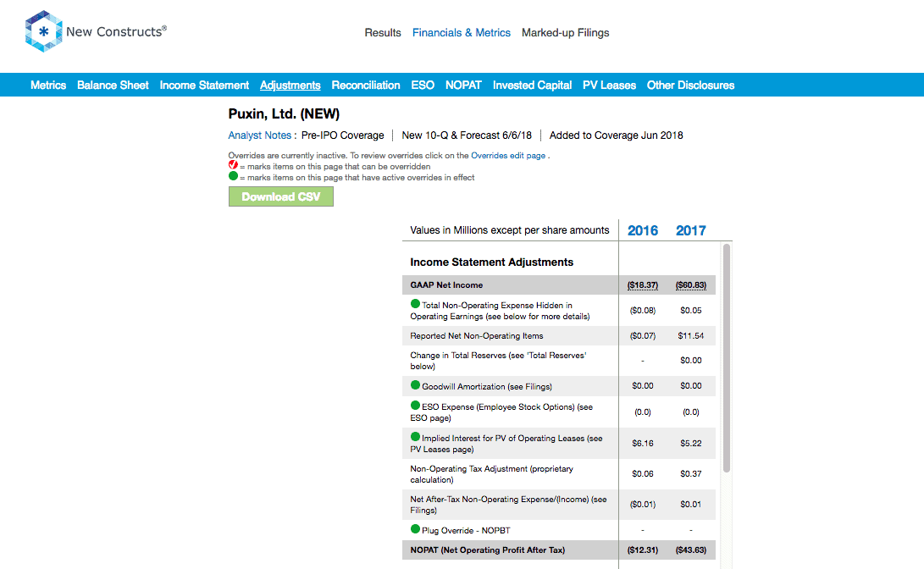Select the 2017 column header
924x569 pixels.
coord(690,230)
